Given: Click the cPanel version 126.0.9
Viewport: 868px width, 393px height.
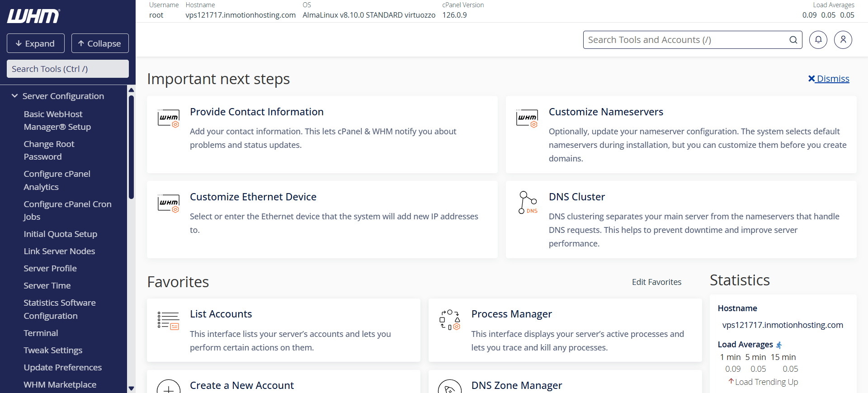Looking at the screenshot, I should point(454,15).
